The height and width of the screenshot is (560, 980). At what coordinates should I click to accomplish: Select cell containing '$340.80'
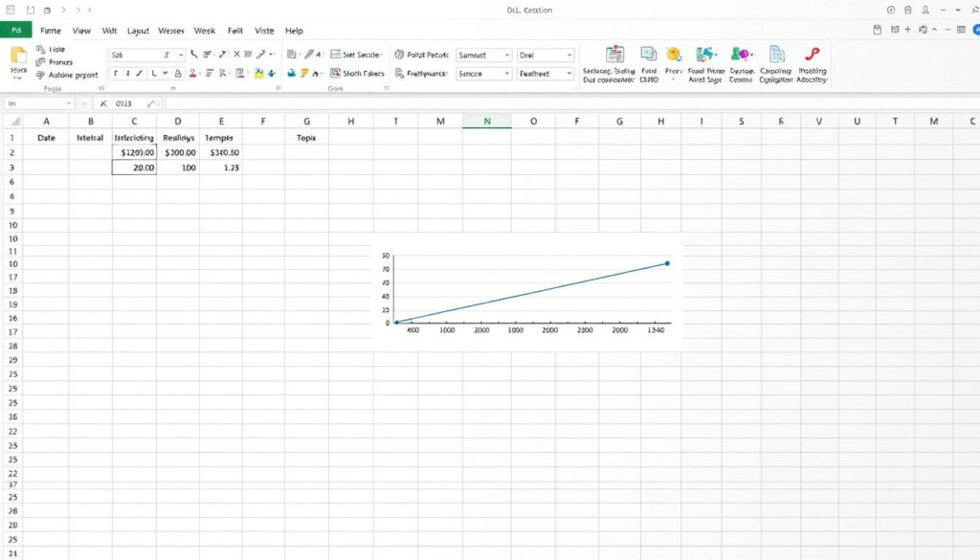(x=221, y=152)
